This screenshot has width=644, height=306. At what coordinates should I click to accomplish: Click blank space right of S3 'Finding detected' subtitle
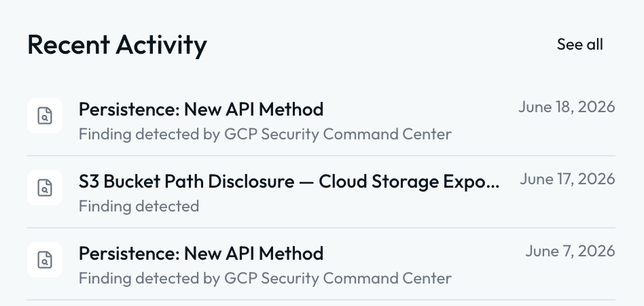point(349,206)
